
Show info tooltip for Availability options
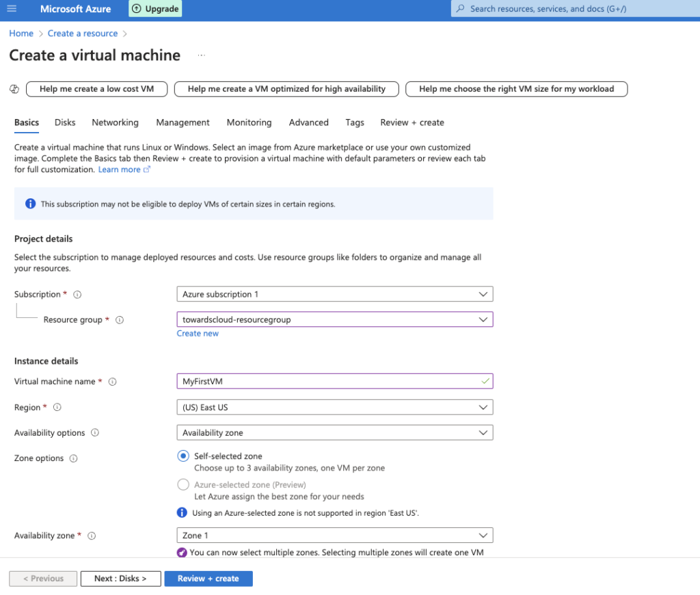(94, 432)
